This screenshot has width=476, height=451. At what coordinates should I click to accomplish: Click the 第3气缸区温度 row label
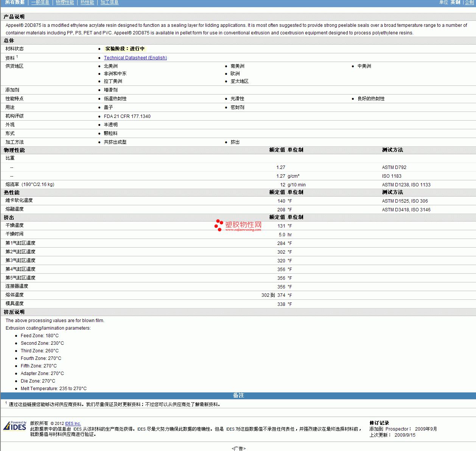coord(20,260)
